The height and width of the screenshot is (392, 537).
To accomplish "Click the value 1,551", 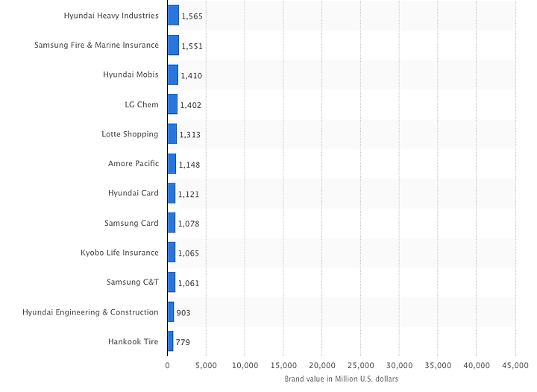I will [192, 46].
